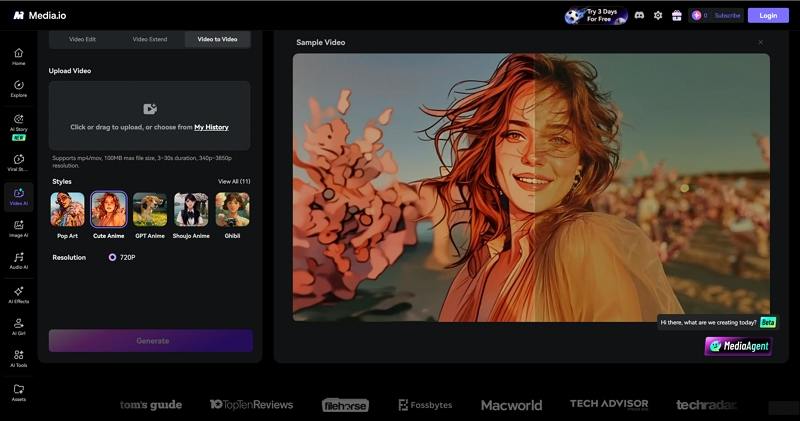The height and width of the screenshot is (421, 800).
Task: Click the Login button
Action: coord(768,15)
